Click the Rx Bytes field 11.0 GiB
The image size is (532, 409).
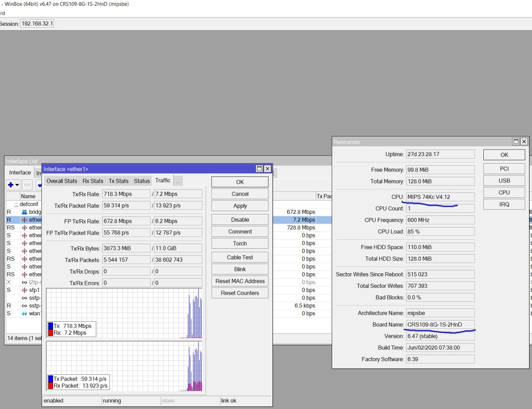178,248
